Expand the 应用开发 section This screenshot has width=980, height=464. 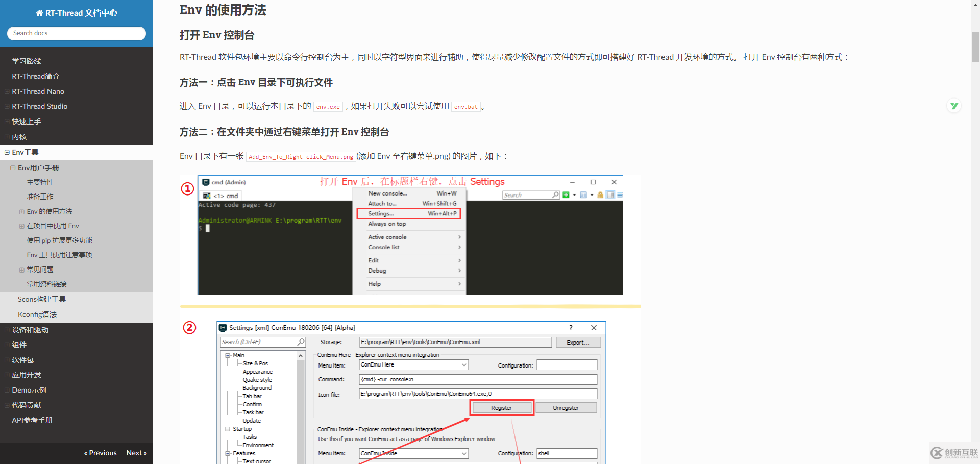7,375
